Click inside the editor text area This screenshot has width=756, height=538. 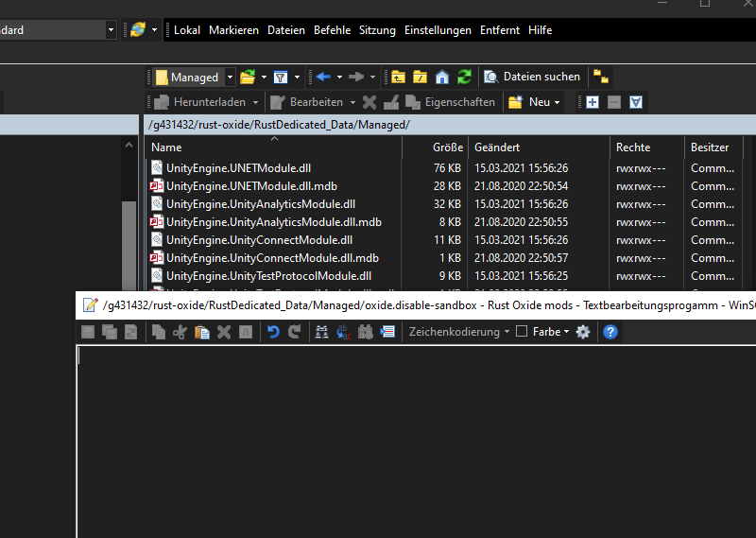coord(417,441)
